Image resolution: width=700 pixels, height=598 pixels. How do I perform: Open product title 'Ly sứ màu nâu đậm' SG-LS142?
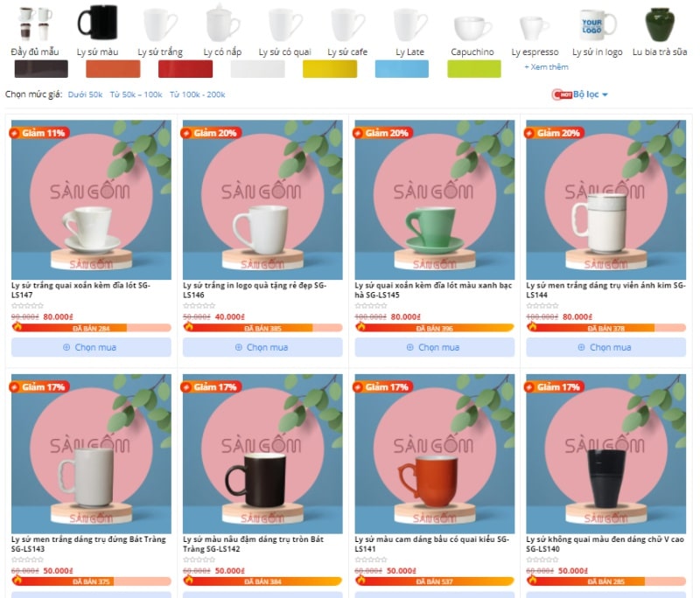point(253,544)
